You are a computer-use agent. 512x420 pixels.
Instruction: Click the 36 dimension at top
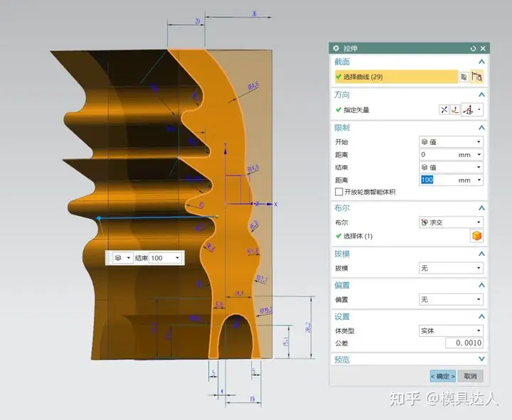[255, 14]
